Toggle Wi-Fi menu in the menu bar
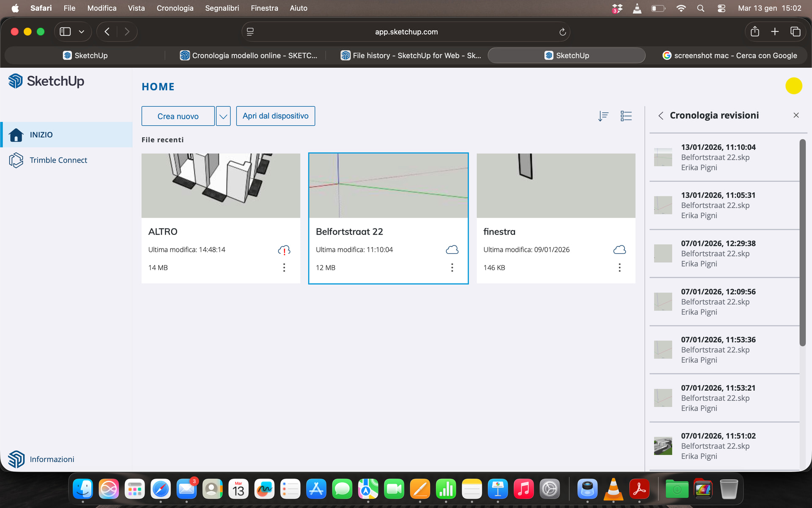The height and width of the screenshot is (508, 812). tap(680, 8)
